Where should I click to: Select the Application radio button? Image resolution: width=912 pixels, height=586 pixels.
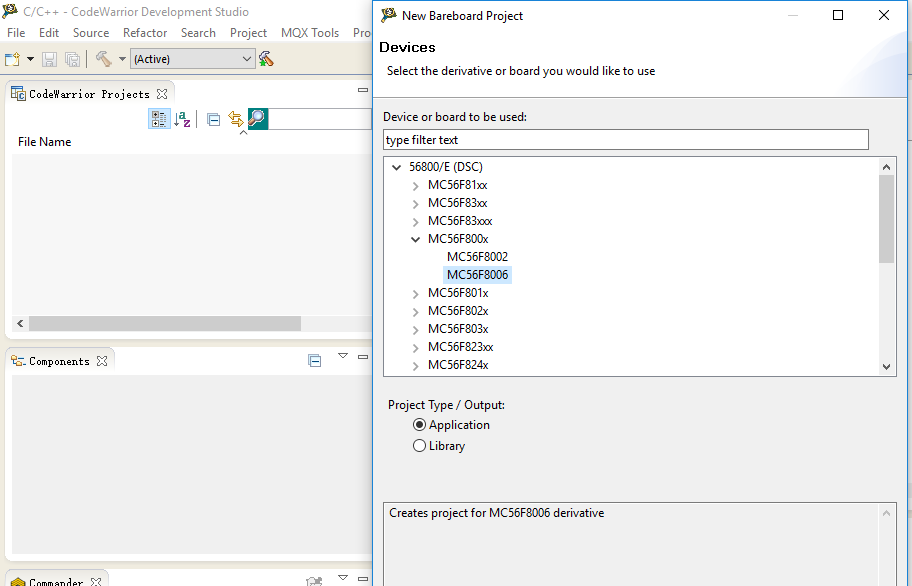tap(419, 425)
